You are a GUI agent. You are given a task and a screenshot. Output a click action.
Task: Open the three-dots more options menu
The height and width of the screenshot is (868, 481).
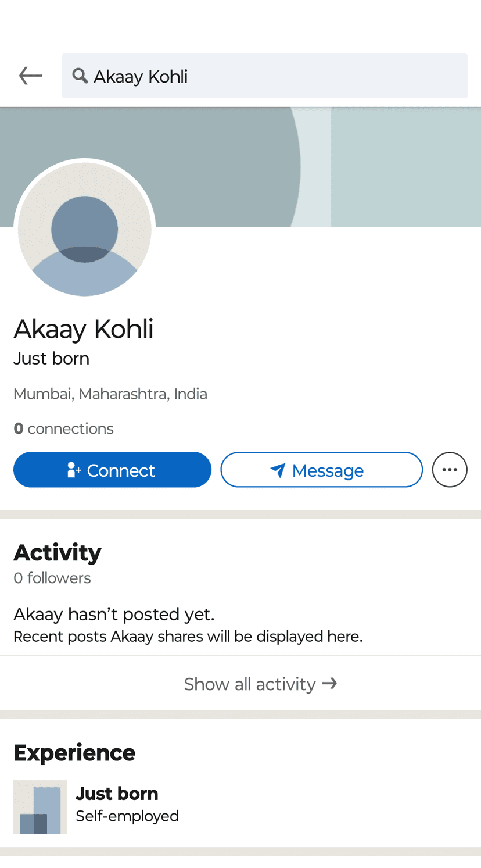point(450,470)
